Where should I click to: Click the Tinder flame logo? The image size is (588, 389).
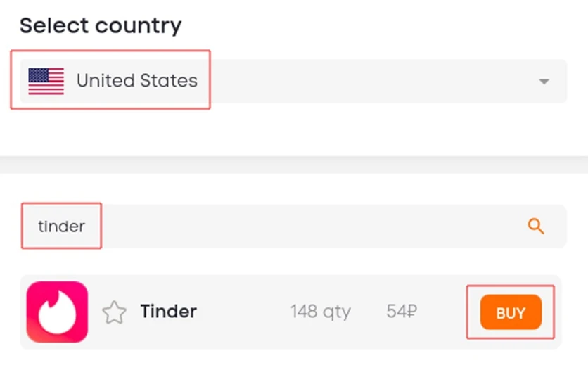pyautogui.click(x=57, y=312)
